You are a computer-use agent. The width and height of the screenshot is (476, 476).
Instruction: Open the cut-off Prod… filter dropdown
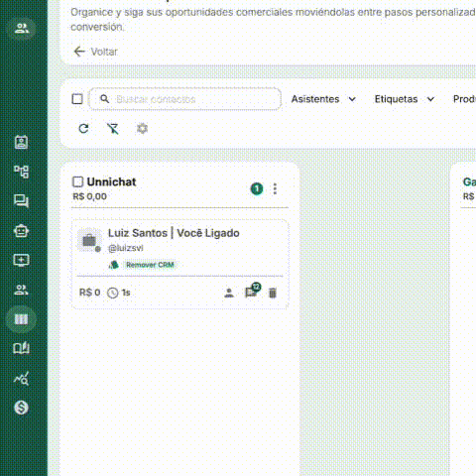(464, 99)
